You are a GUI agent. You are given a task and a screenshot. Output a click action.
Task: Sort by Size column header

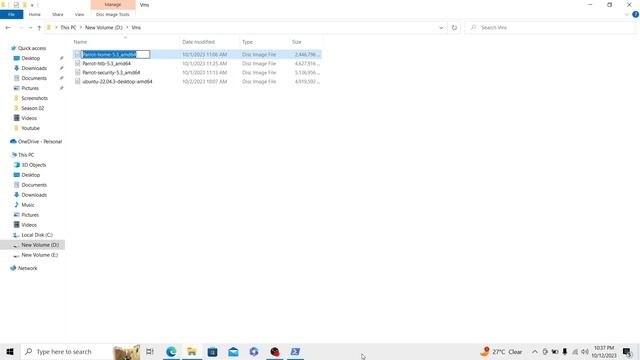coord(297,42)
